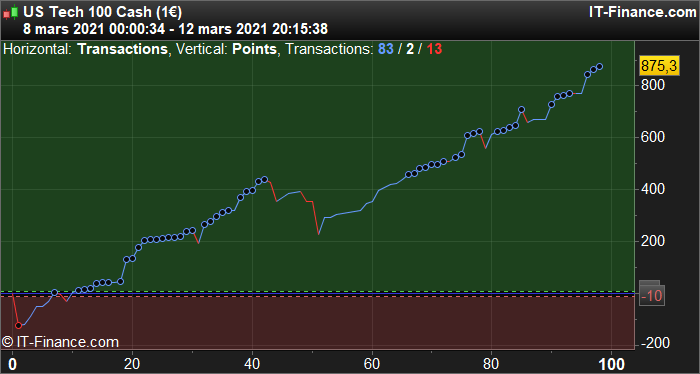Click the blue 83 winning transactions count

pyautogui.click(x=386, y=49)
